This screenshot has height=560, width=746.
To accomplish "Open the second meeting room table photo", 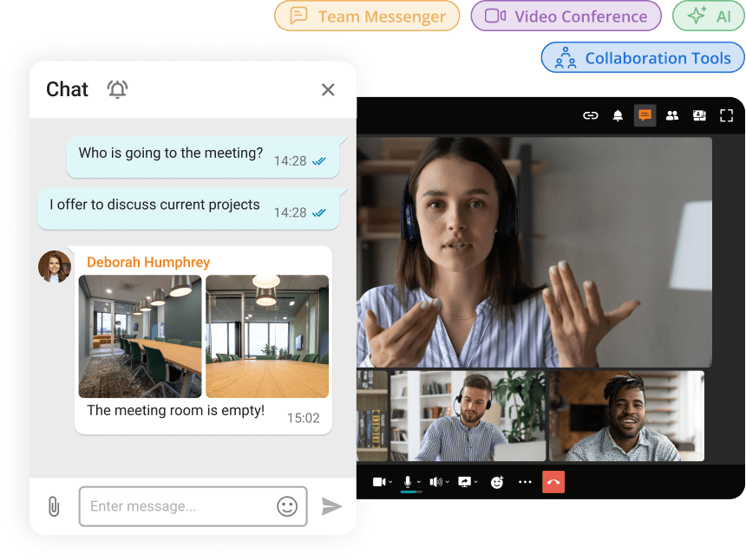I will pyautogui.click(x=267, y=336).
